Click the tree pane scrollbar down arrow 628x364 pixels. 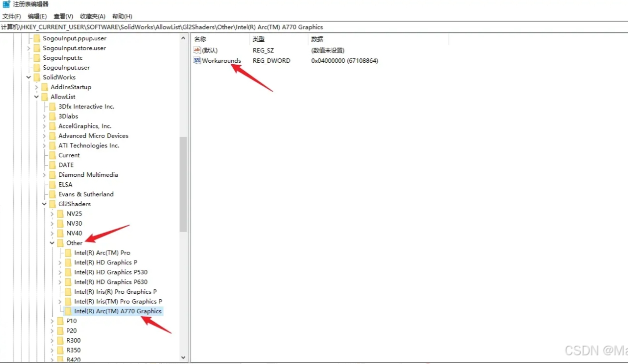point(183,358)
